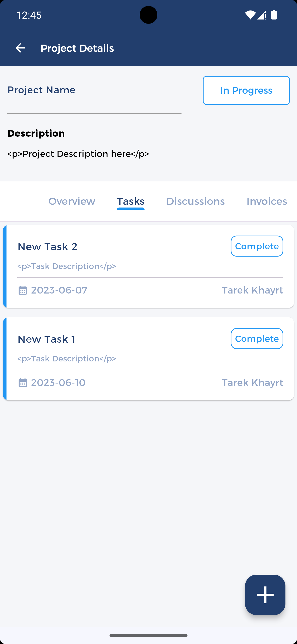
Task: Tap calendar icon on New Task 1
Action: click(23, 383)
